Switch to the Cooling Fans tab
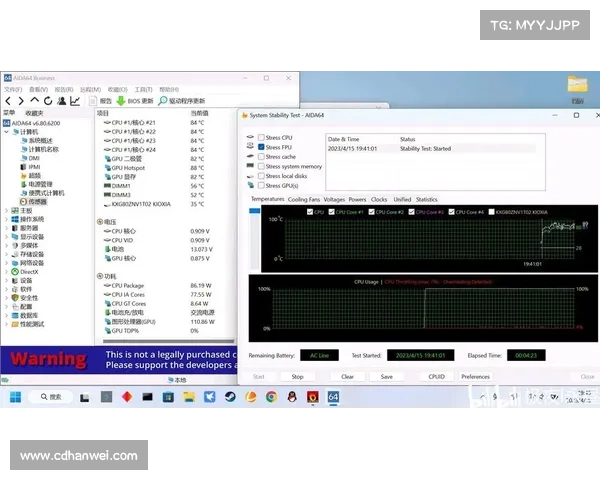Image resolution: width=600 pixels, height=480 pixels. click(x=304, y=199)
